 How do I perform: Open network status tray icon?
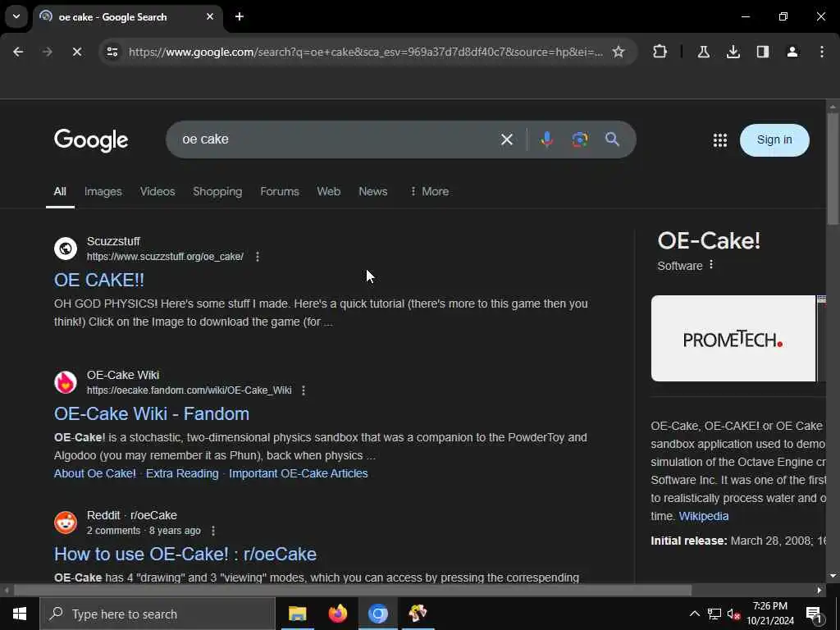pos(714,614)
